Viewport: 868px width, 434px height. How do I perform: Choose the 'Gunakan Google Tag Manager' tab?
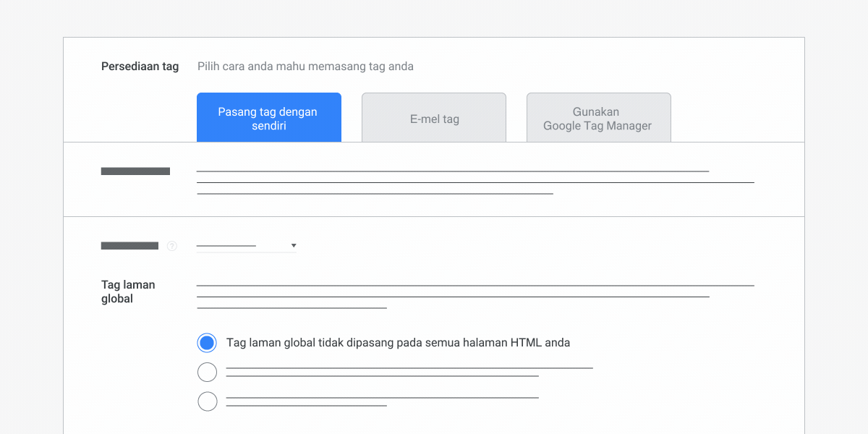[598, 117]
